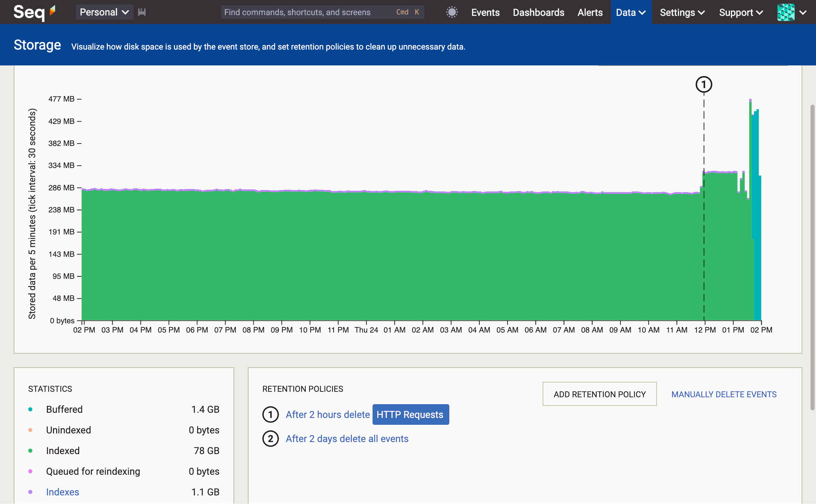Click the Indexed value 78 GB
816x504 pixels.
pyautogui.click(x=207, y=451)
